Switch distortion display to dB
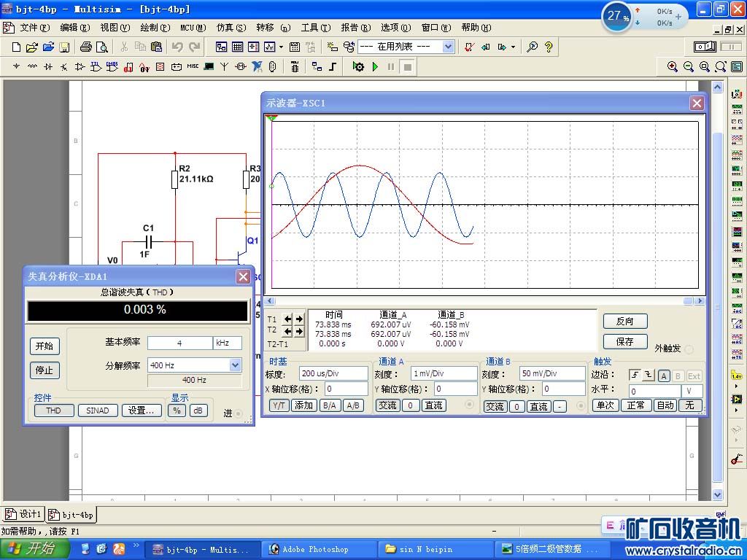 [x=198, y=411]
